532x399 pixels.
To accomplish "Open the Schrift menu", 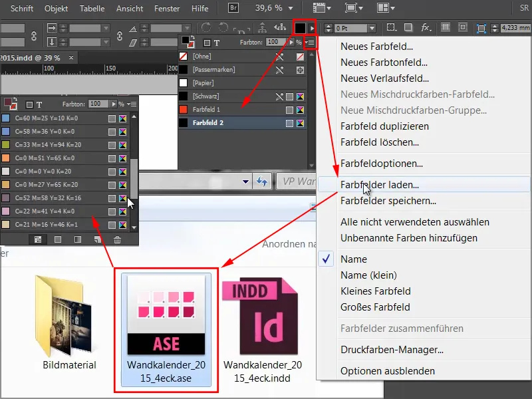I will click(x=22, y=8).
